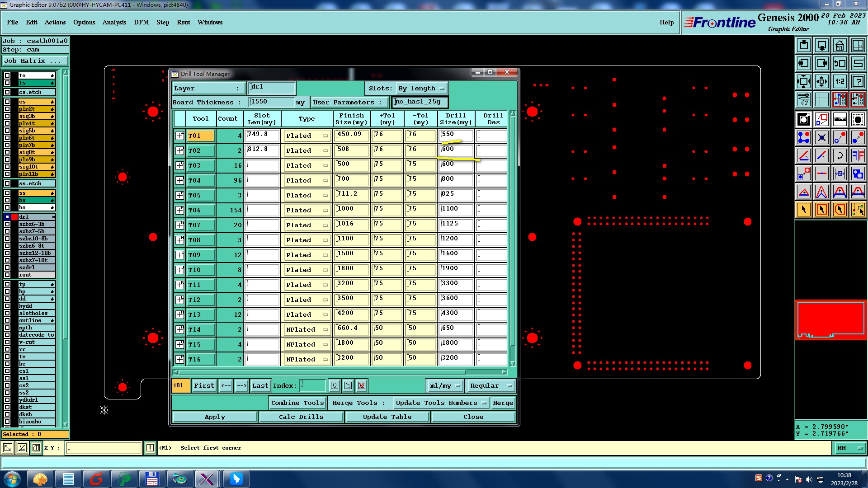Open the ml/my units dropdown
The image size is (868, 488).
(x=445, y=386)
